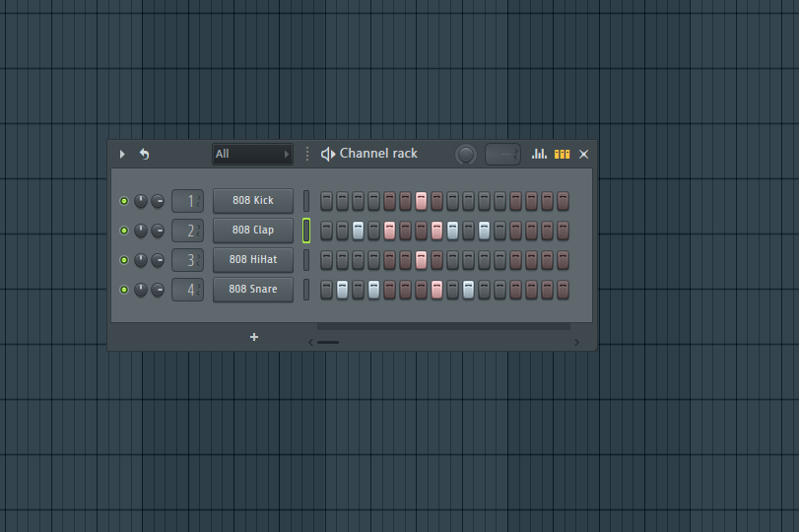
Task: Enable first step of 808 Kick row
Action: click(x=327, y=201)
